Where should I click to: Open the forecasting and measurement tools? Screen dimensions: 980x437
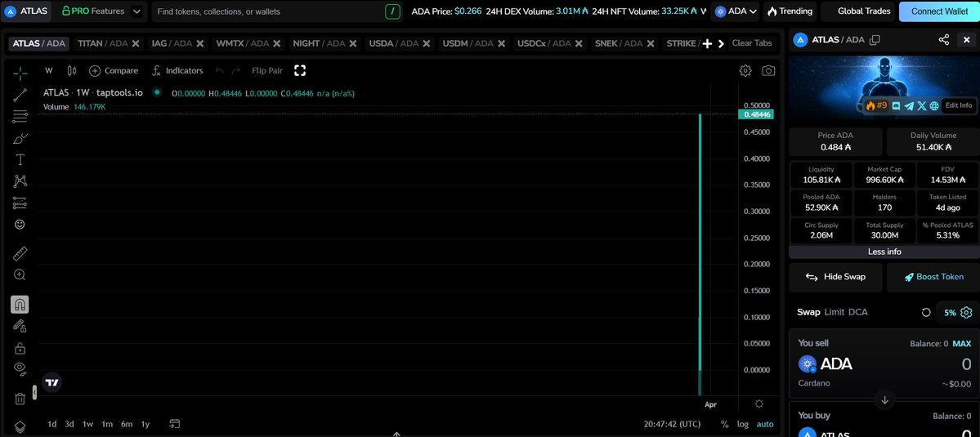(20, 203)
